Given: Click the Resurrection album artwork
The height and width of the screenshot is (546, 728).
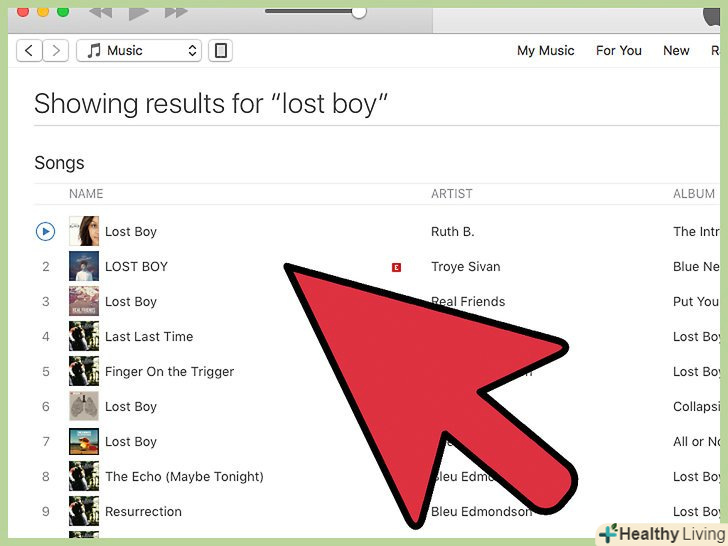Looking at the screenshot, I should (x=84, y=511).
